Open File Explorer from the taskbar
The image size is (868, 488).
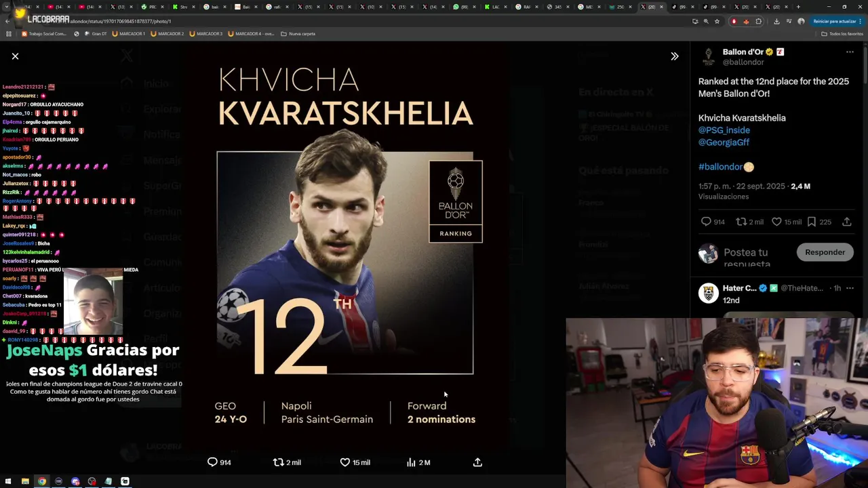point(25,481)
